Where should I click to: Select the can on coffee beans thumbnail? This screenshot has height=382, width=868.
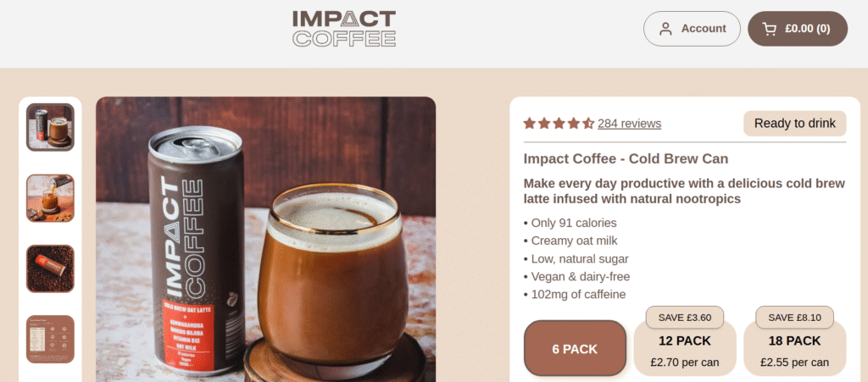tap(50, 269)
